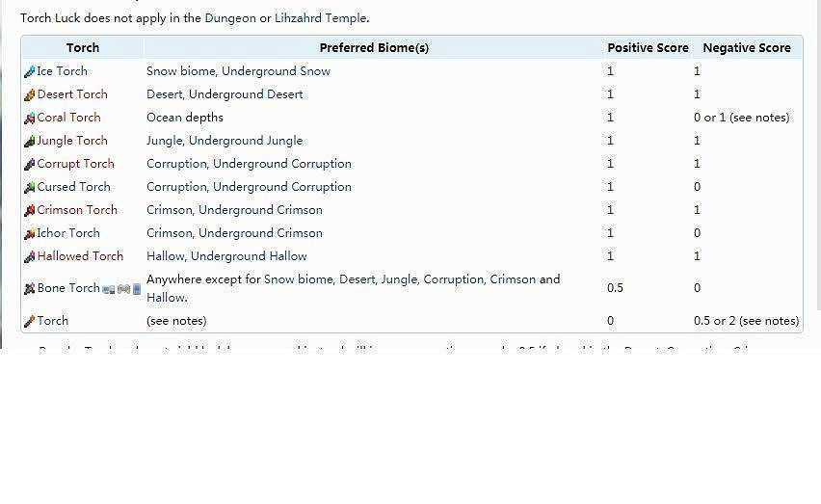821x504 pixels.
Task: Click the mobile version icon beside Bone Torch
Action: [136, 288]
